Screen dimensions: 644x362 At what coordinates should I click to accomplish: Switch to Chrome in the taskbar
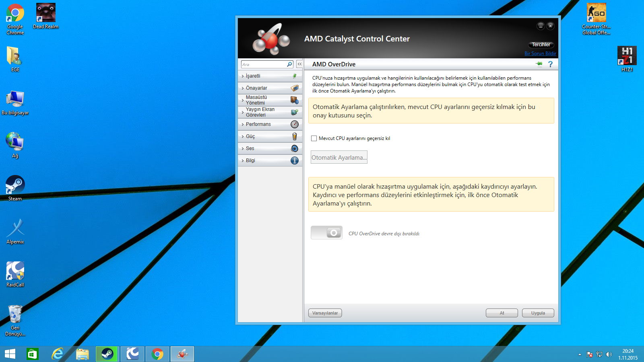[157, 354]
